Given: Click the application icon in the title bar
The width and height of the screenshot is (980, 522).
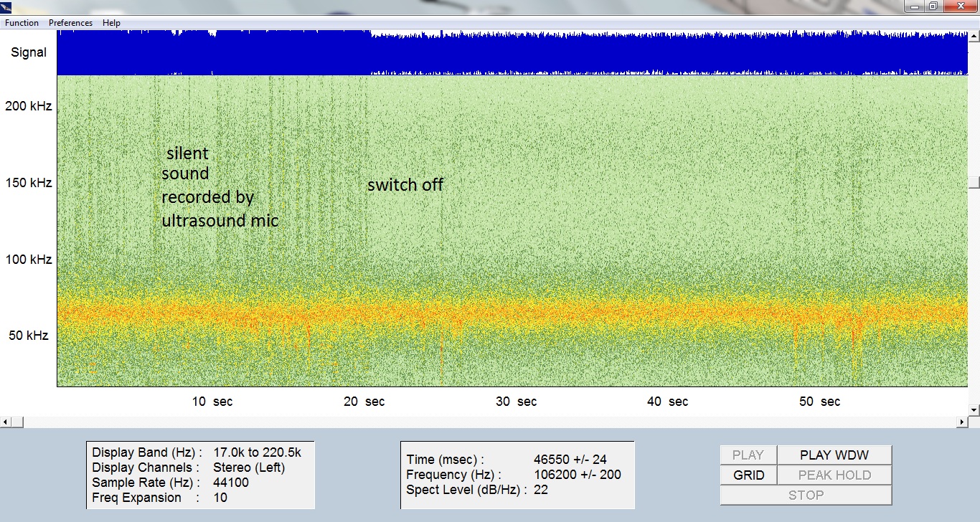Looking at the screenshot, I should 6,7.
